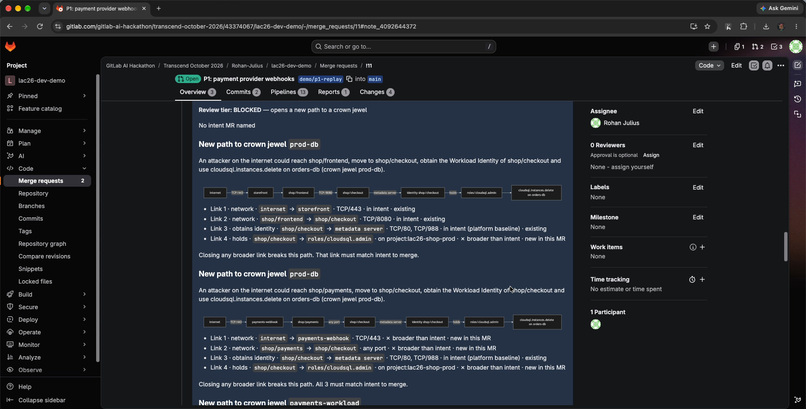
Task: Open the time tracking report clock icon
Action: click(x=692, y=280)
